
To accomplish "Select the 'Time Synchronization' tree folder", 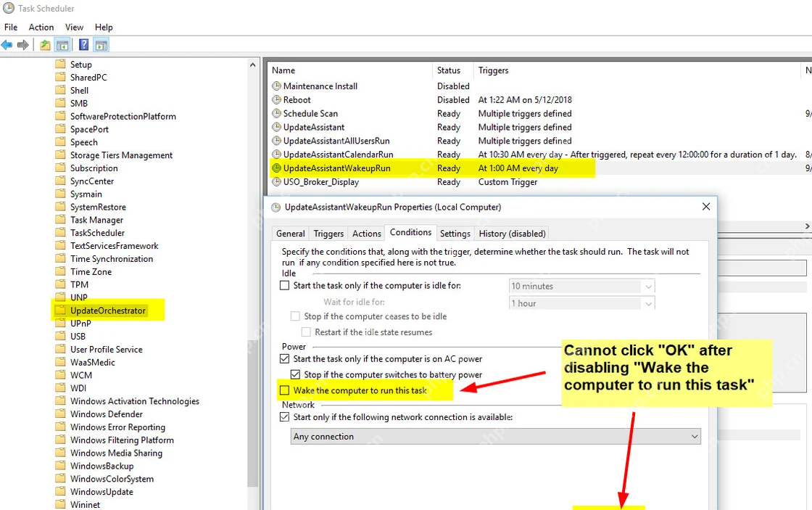I will point(112,259).
